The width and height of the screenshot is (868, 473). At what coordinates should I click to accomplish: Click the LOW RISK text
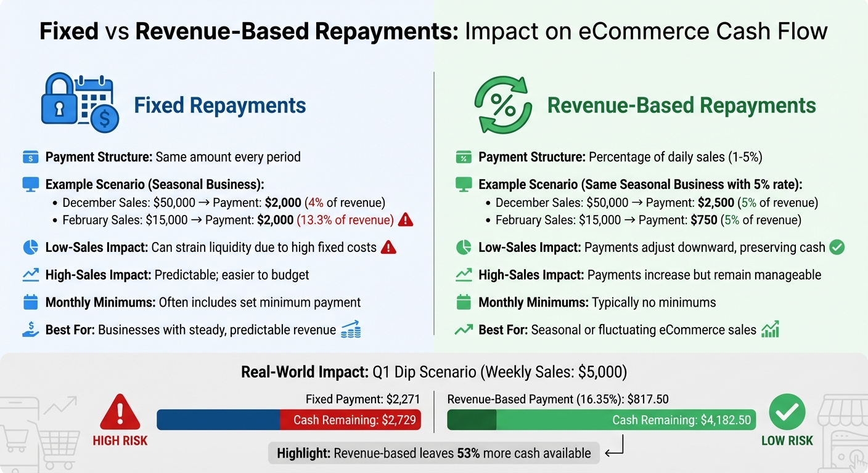(x=787, y=441)
